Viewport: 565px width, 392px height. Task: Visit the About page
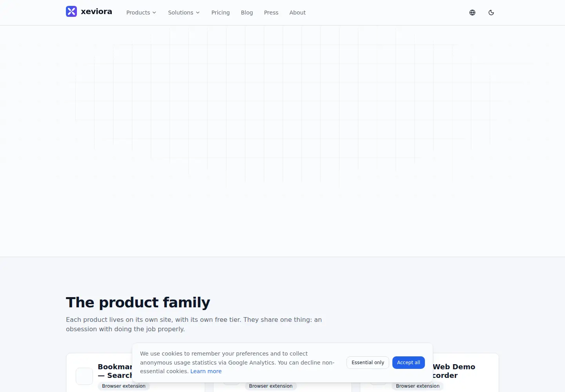tap(297, 13)
